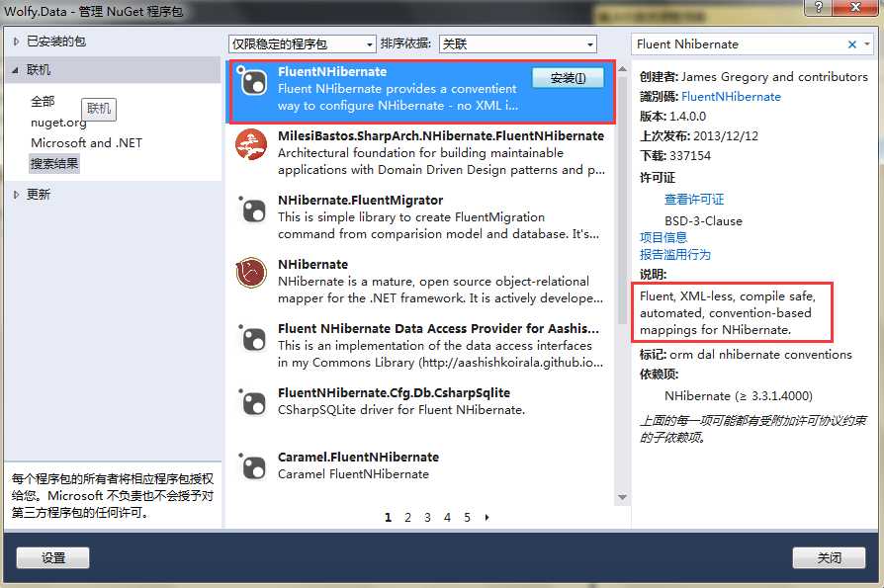Open the help question mark button
The height and width of the screenshot is (588, 884).
tap(818, 7)
